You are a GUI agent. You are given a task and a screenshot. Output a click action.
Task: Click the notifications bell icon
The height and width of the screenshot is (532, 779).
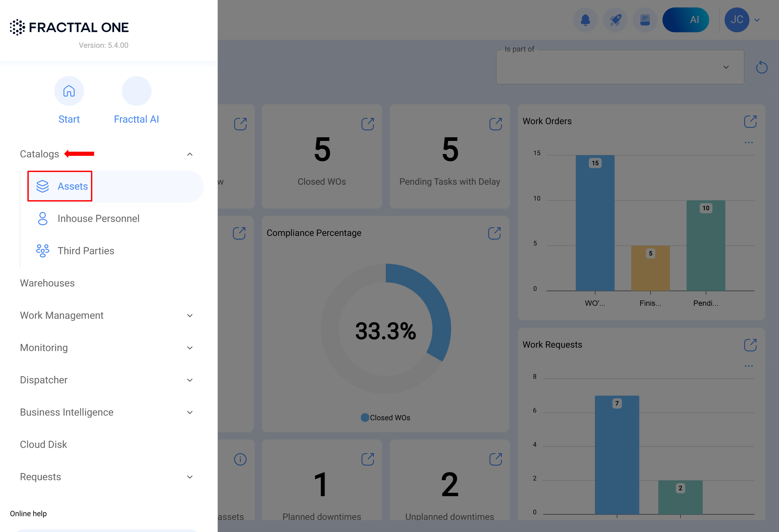point(585,20)
